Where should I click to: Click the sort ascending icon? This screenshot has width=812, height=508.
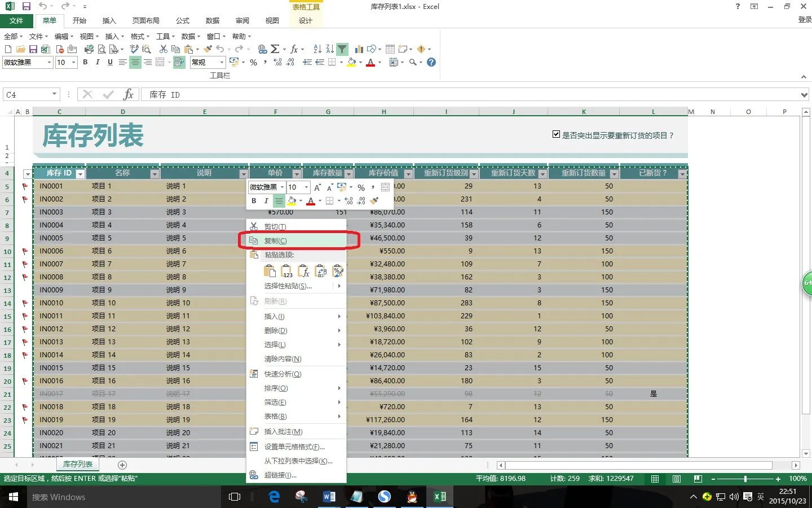(317, 49)
